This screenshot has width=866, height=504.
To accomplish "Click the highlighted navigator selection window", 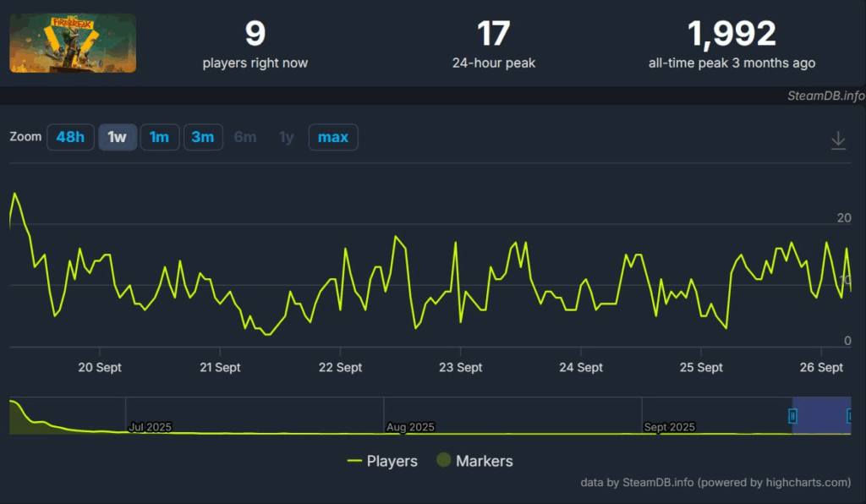I will 821,415.
